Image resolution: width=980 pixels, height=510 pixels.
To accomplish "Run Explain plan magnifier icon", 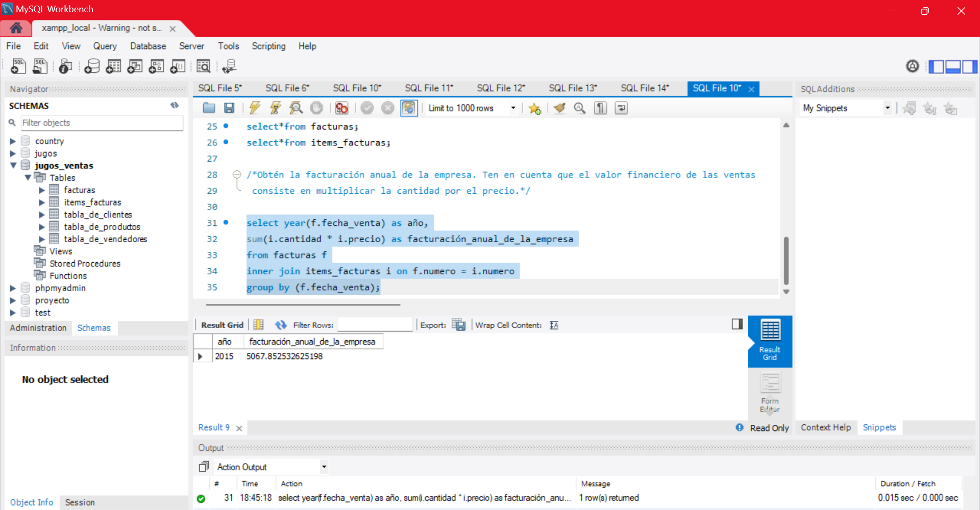I will point(296,108).
